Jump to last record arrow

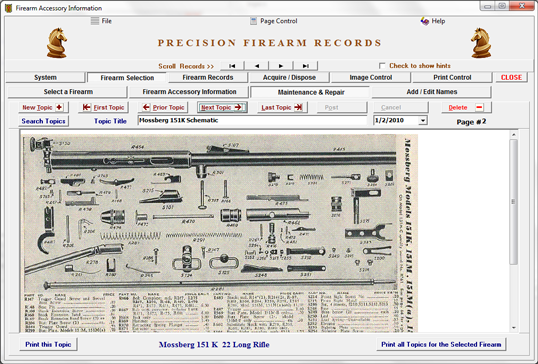(x=305, y=66)
